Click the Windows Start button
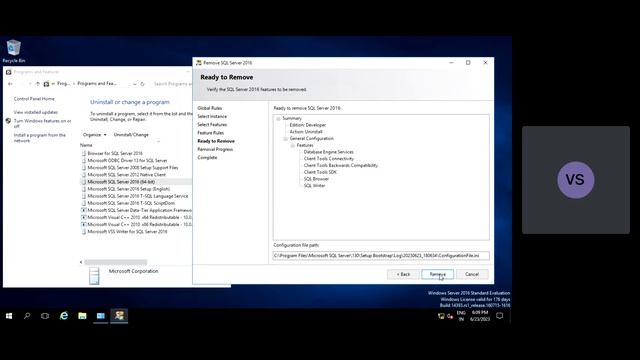 click(x=9, y=316)
